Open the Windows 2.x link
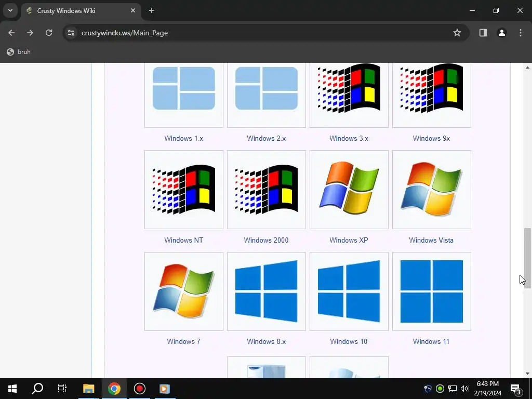The width and height of the screenshot is (532, 399). [267, 138]
